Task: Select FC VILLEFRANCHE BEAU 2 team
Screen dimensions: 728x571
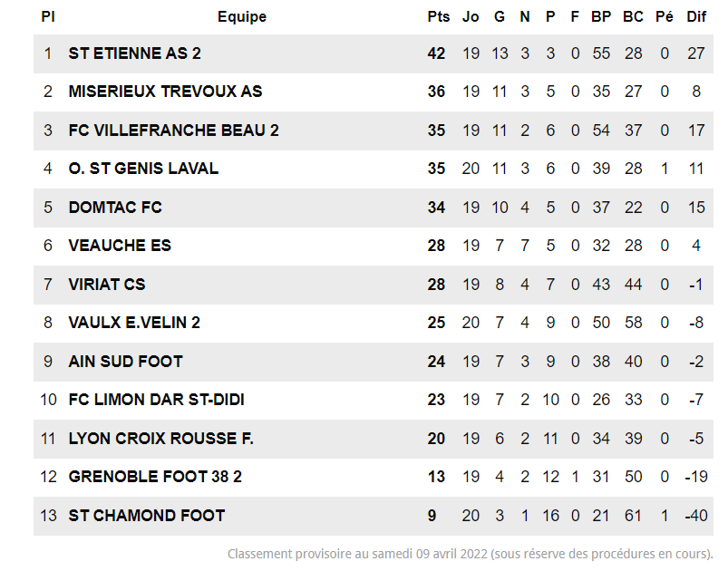Action: [173, 131]
